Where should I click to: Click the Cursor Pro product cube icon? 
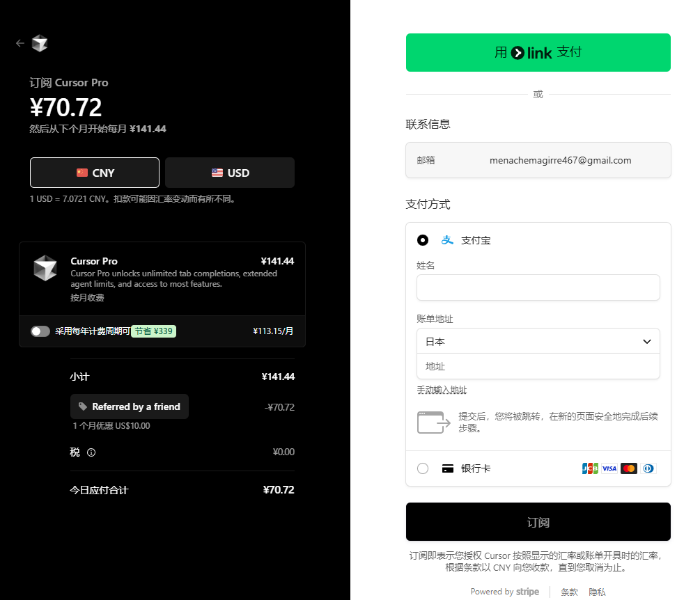point(45,268)
